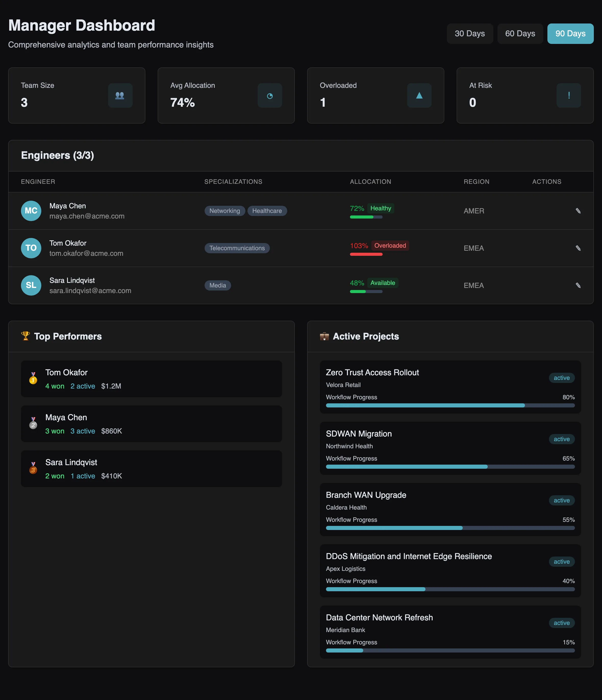602x700 pixels.
Task: Click active badge on SDWAN Migration
Action: tap(562, 439)
